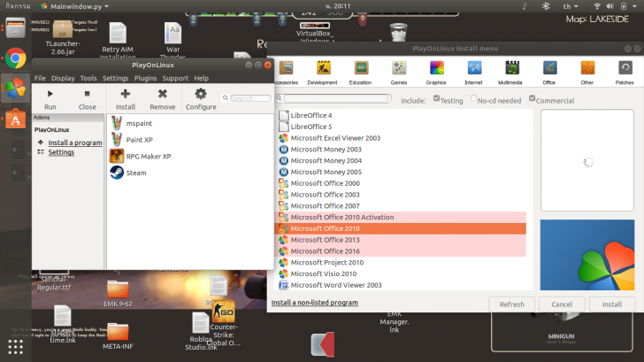644x362 pixels.
Task: Select Microsoft Excel Viewer 2003
Action: point(400,138)
